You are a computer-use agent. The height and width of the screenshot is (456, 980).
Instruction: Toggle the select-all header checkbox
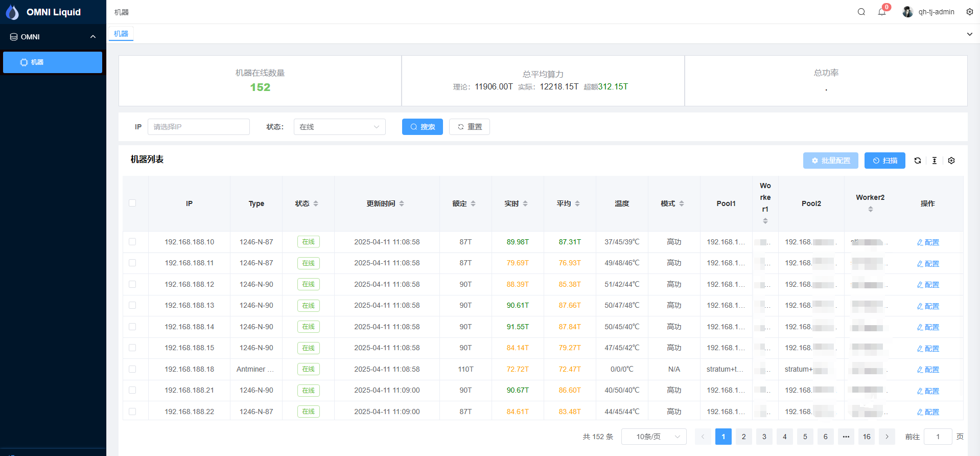[x=132, y=203]
